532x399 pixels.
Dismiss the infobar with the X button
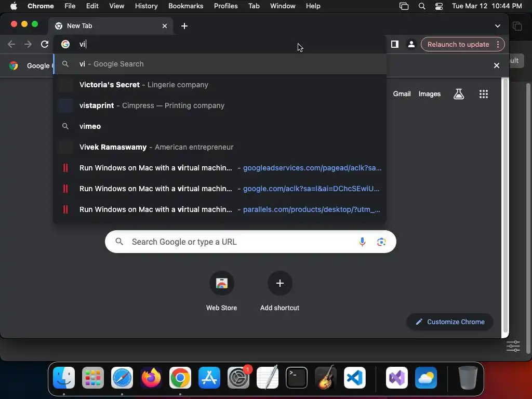(496, 65)
